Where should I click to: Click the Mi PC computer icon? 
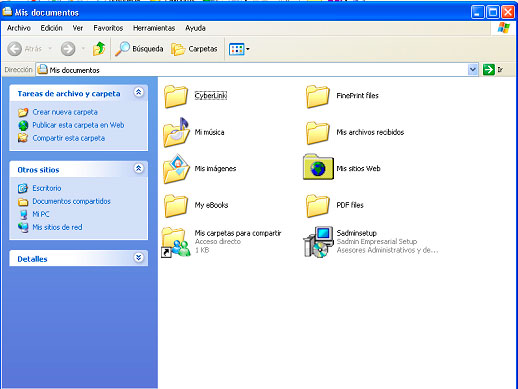(23, 215)
